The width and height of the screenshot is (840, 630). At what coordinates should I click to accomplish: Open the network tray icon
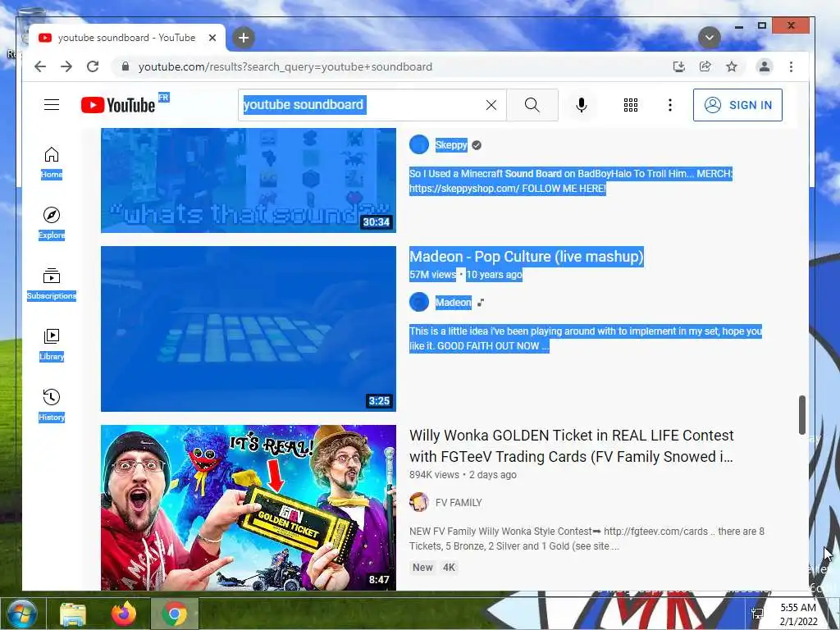(x=757, y=614)
